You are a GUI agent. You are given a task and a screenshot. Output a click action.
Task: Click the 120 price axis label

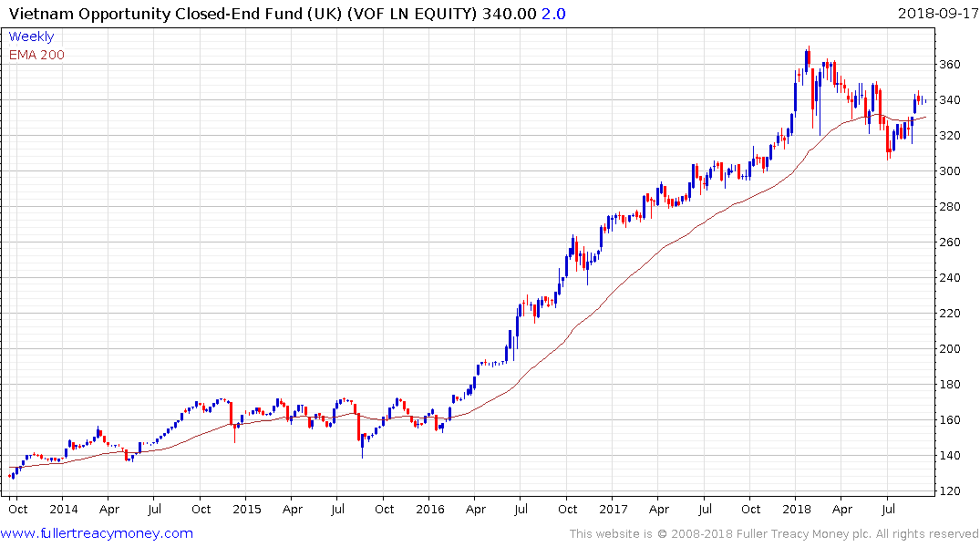point(950,491)
